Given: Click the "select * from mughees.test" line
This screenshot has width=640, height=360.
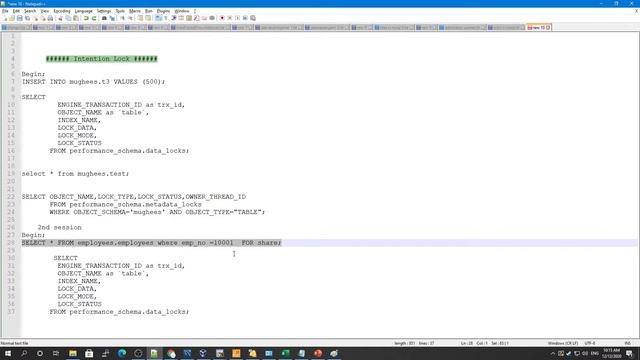Looking at the screenshot, I should pos(75,174).
